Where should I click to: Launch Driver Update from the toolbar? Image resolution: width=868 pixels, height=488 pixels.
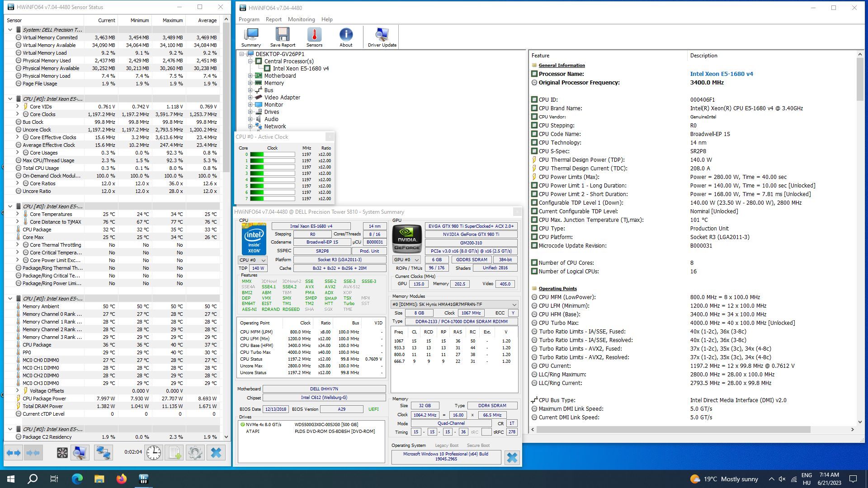click(x=382, y=37)
